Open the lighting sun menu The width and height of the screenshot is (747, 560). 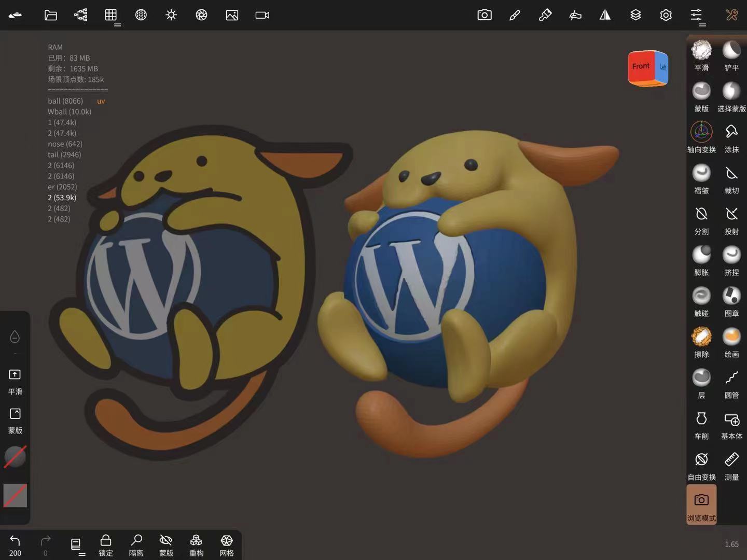point(171,15)
